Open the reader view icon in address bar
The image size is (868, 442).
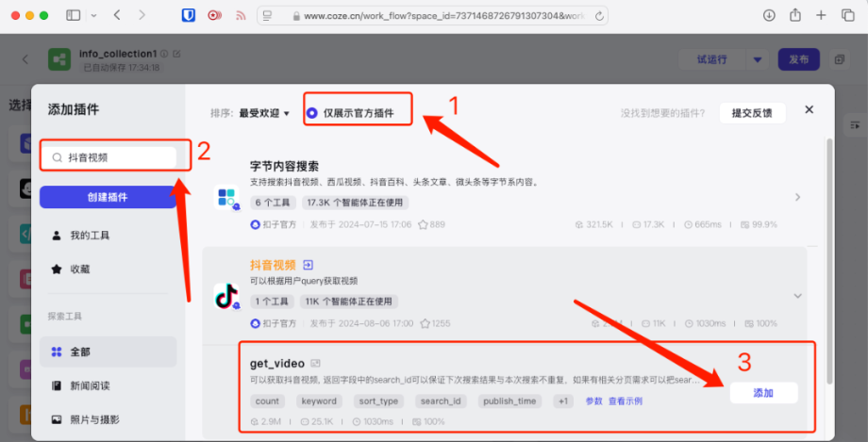click(268, 15)
